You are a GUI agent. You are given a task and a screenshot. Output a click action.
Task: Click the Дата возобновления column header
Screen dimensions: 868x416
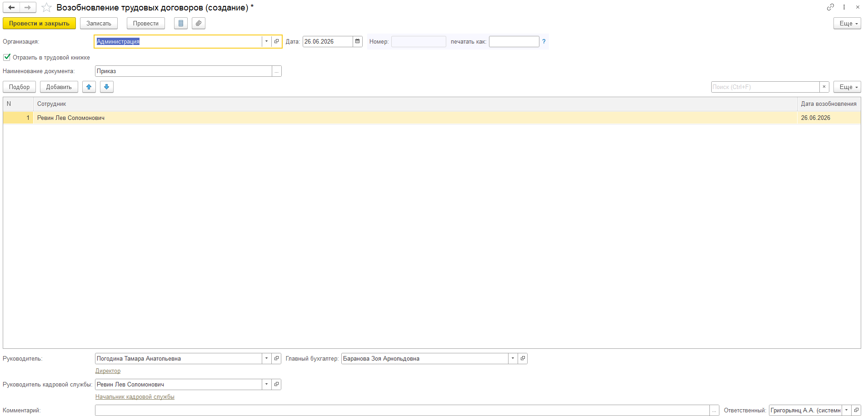[828, 104]
